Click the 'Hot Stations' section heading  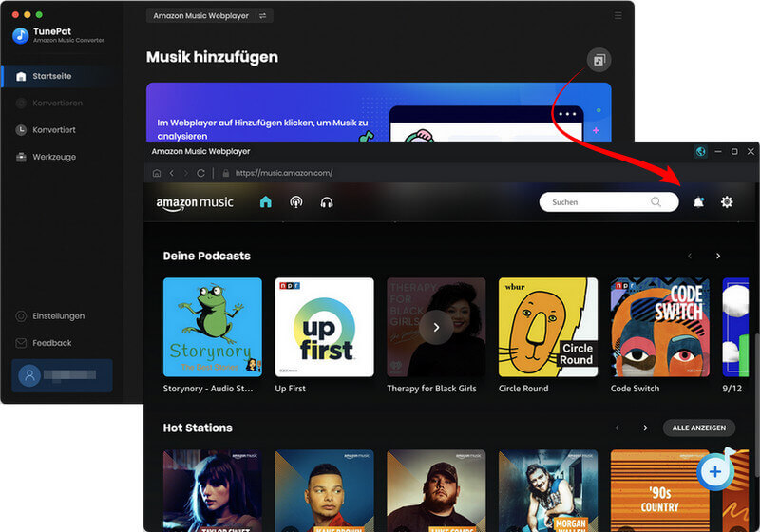click(198, 427)
